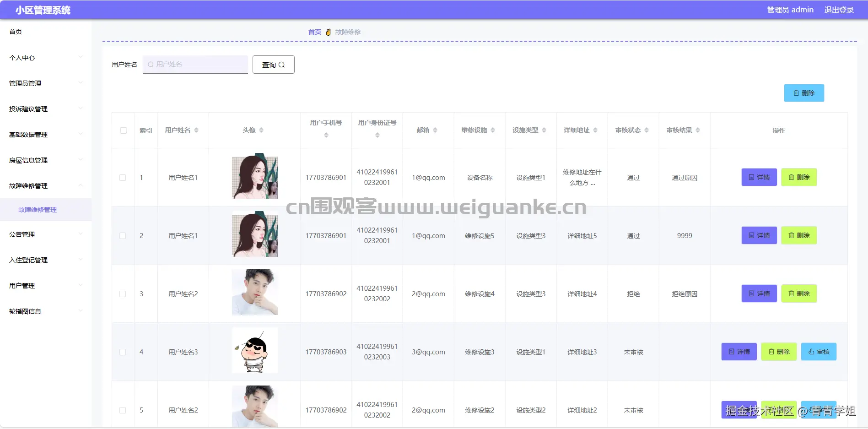
Task: Collapse the 故障维修管理 sidebar menu
Action: pos(46,186)
